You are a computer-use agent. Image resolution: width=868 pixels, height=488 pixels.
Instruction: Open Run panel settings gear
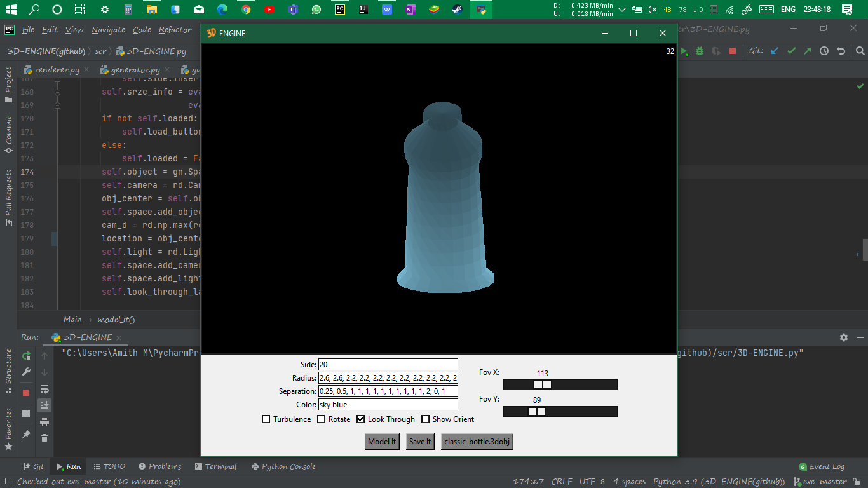pyautogui.click(x=844, y=337)
